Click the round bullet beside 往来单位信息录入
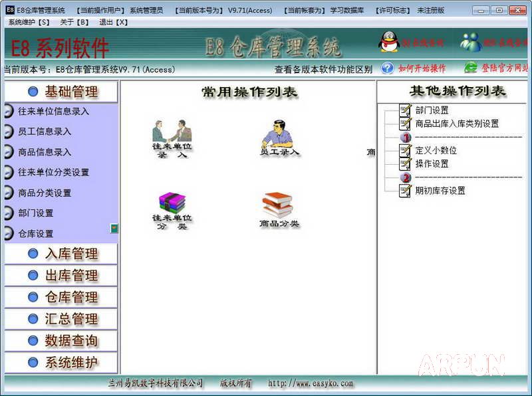This screenshot has width=532, height=396. pyautogui.click(x=9, y=111)
